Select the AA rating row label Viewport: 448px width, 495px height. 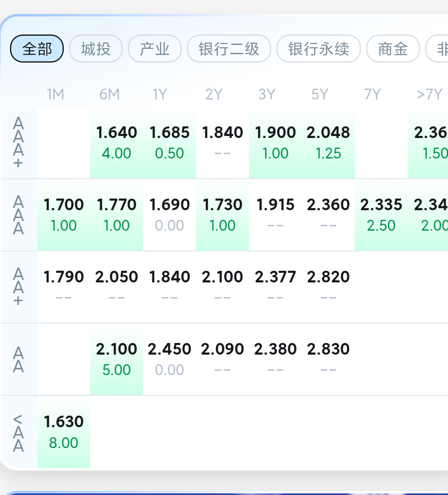tap(18, 359)
